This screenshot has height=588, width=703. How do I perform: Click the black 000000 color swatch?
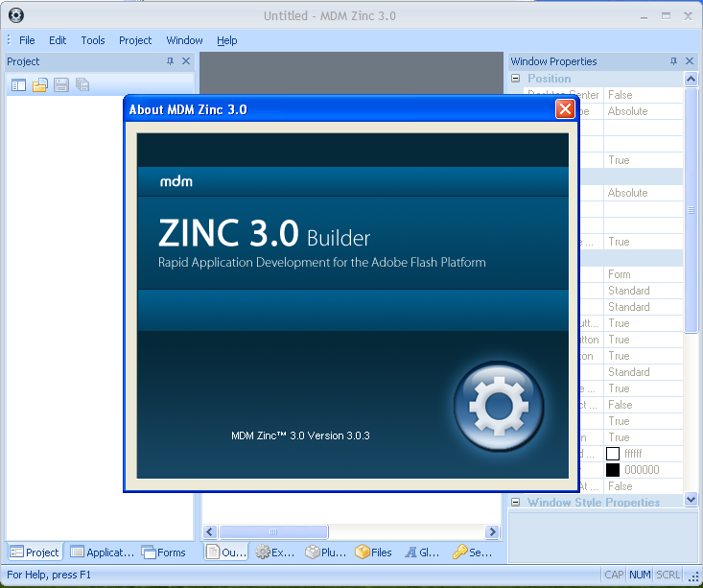(x=613, y=470)
